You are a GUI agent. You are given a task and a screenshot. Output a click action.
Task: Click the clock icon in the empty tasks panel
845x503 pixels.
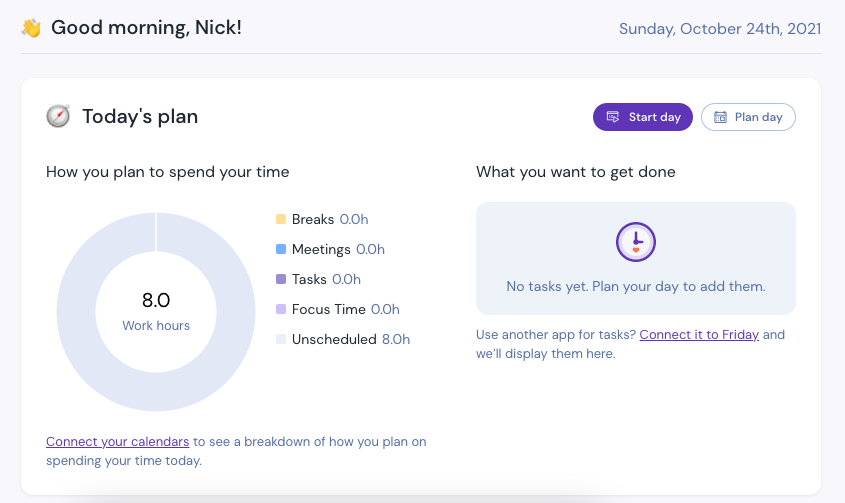[x=635, y=241]
